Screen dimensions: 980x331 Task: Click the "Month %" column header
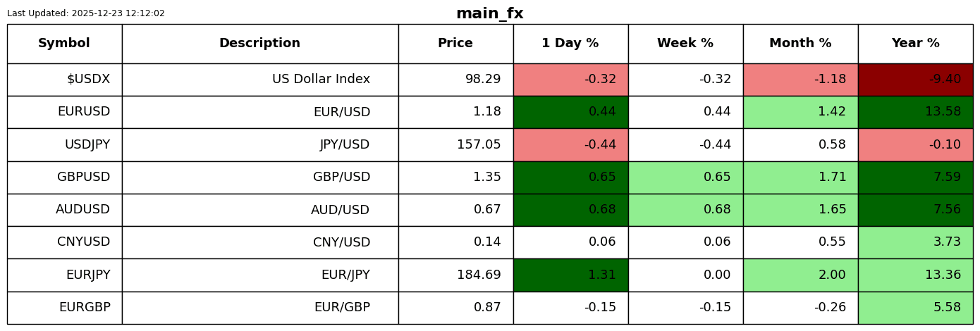click(x=800, y=44)
